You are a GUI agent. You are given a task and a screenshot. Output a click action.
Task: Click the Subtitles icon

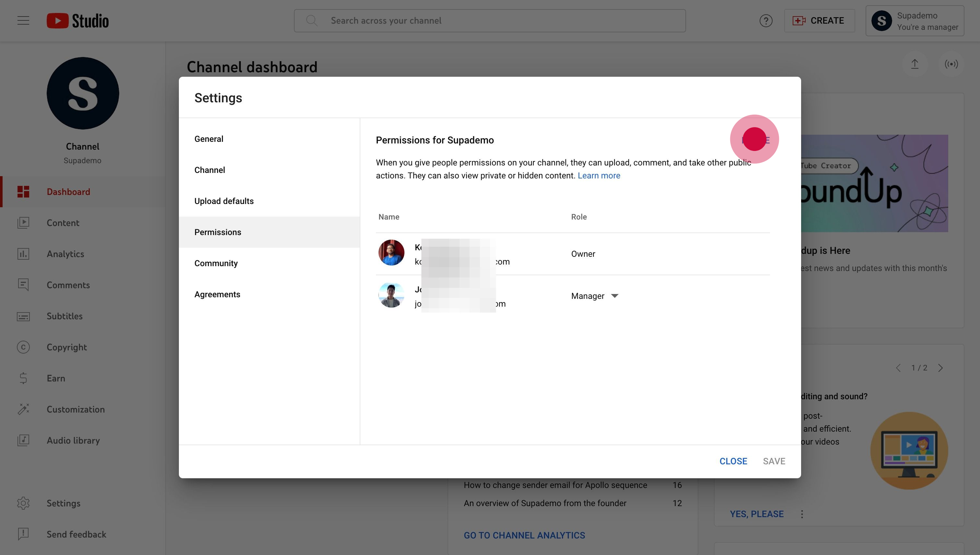click(x=23, y=316)
